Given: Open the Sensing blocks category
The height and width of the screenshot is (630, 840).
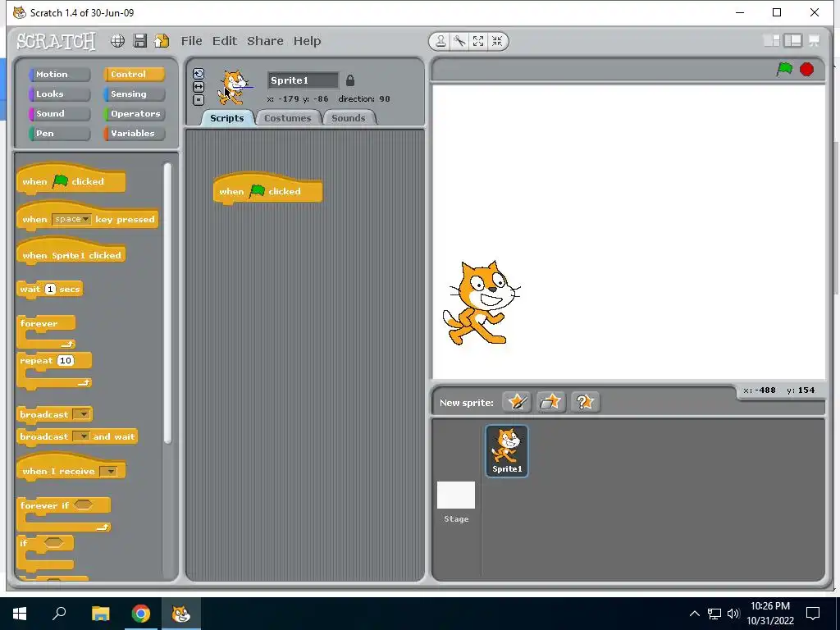Looking at the screenshot, I should point(134,94).
